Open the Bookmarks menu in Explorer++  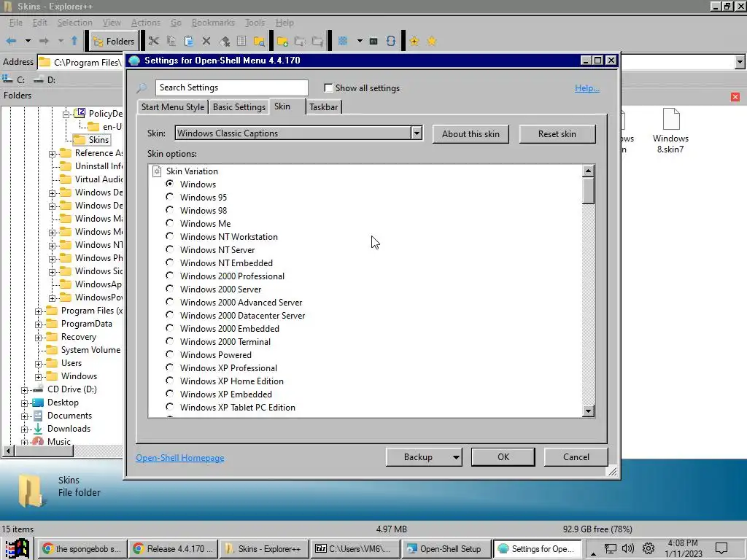pyautogui.click(x=213, y=23)
